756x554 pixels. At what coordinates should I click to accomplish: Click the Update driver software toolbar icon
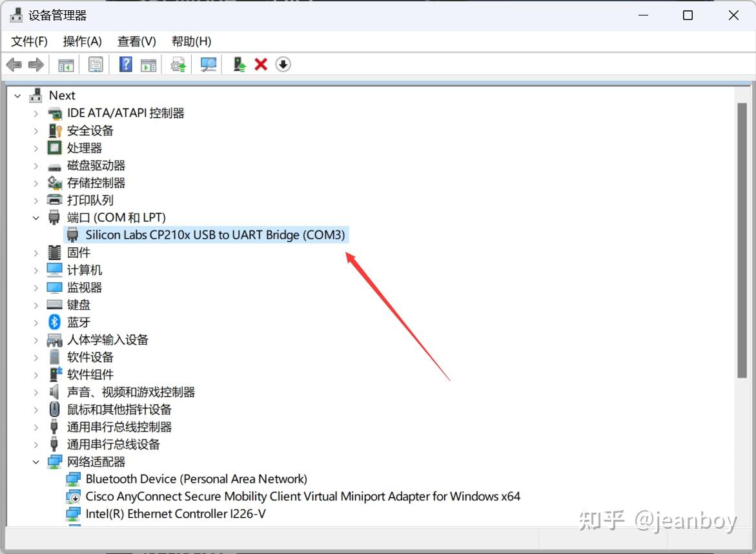[x=178, y=64]
